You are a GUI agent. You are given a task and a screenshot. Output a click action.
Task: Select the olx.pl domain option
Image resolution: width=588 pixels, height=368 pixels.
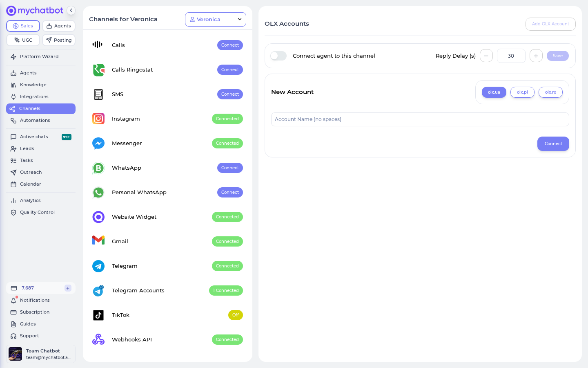pos(522,92)
